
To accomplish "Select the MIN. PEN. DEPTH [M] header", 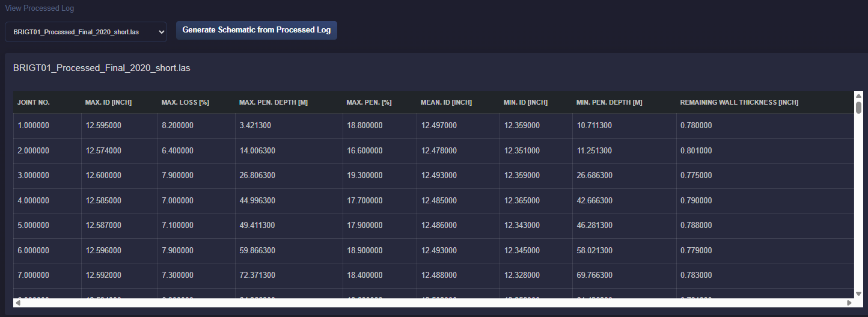I will coord(609,102).
